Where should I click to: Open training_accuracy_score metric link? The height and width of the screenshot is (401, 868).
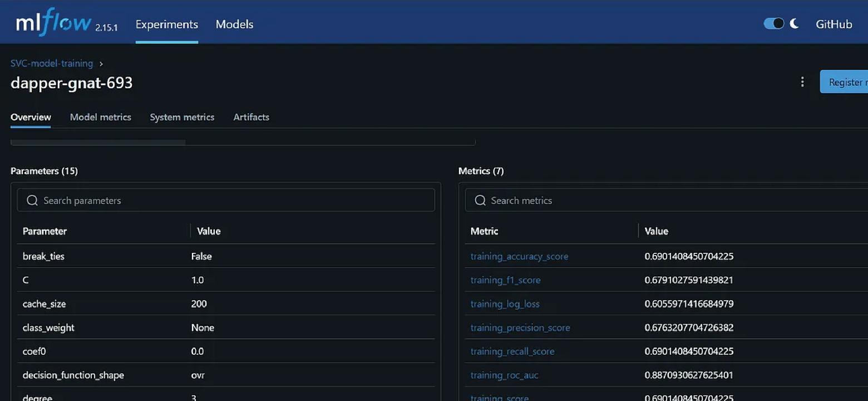(x=519, y=256)
